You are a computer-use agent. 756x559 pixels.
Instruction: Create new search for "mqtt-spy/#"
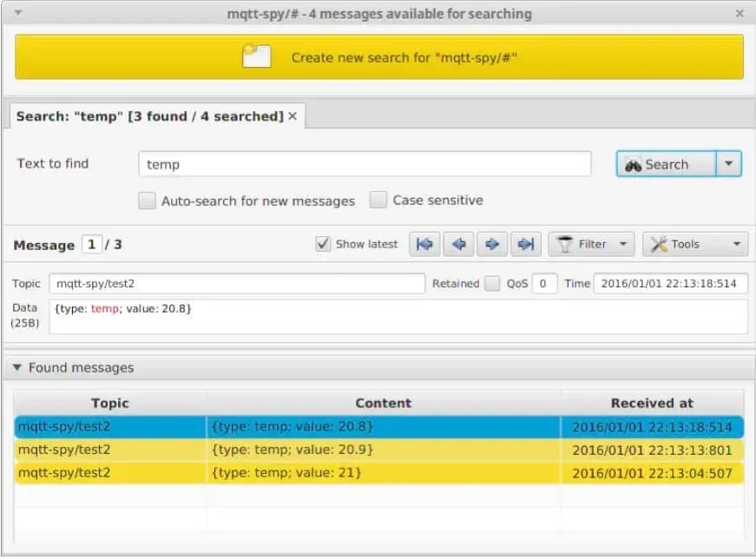click(x=379, y=57)
